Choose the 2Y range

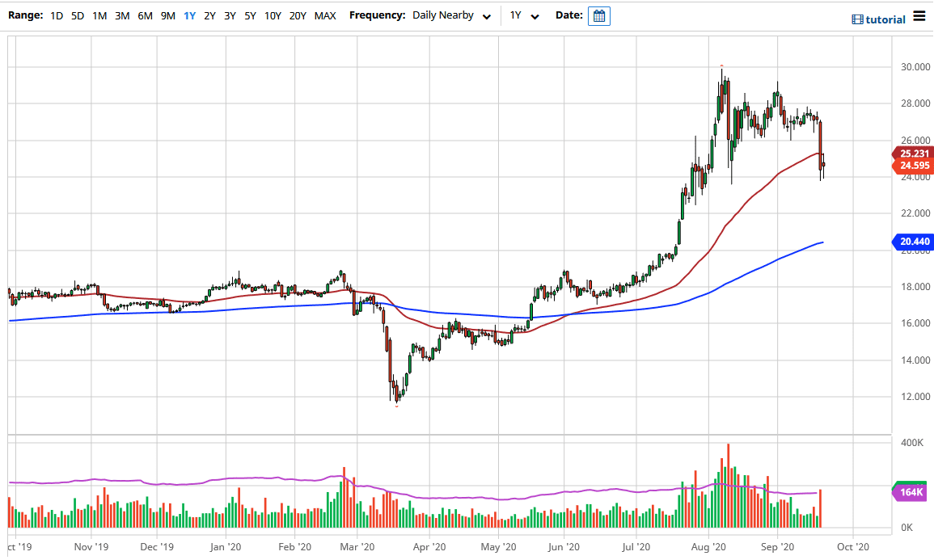coord(209,15)
